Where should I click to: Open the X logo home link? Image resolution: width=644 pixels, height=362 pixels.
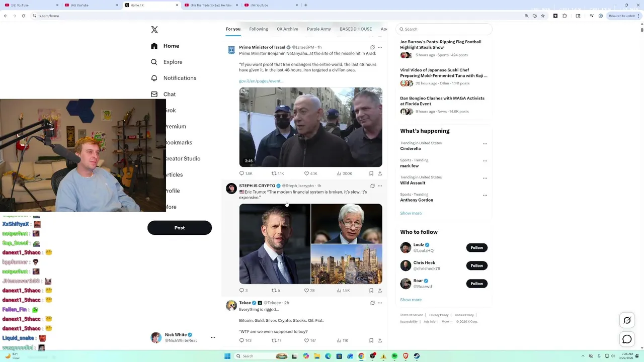[x=154, y=30]
